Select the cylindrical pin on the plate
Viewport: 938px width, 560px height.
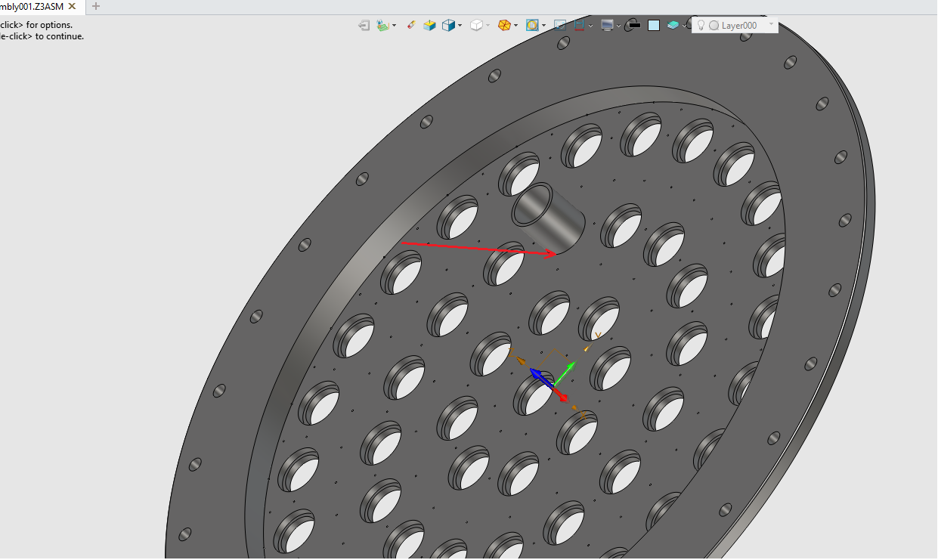[x=549, y=219]
